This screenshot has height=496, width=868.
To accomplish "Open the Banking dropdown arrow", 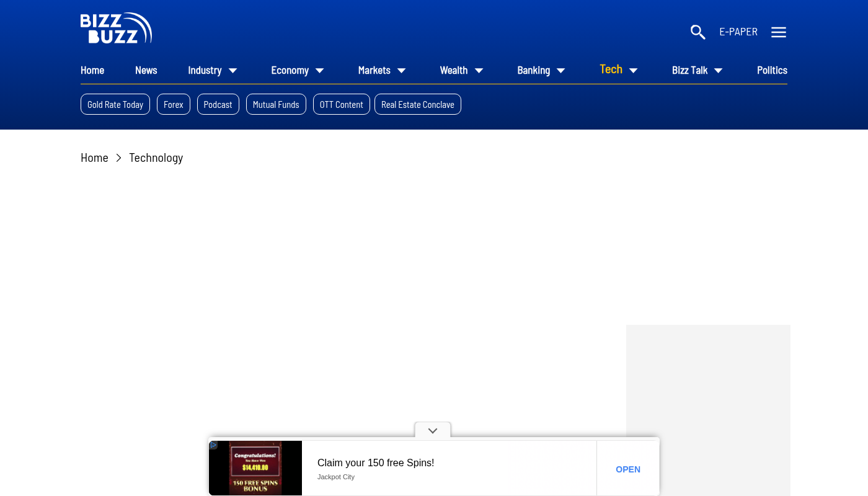I will (x=561, y=71).
